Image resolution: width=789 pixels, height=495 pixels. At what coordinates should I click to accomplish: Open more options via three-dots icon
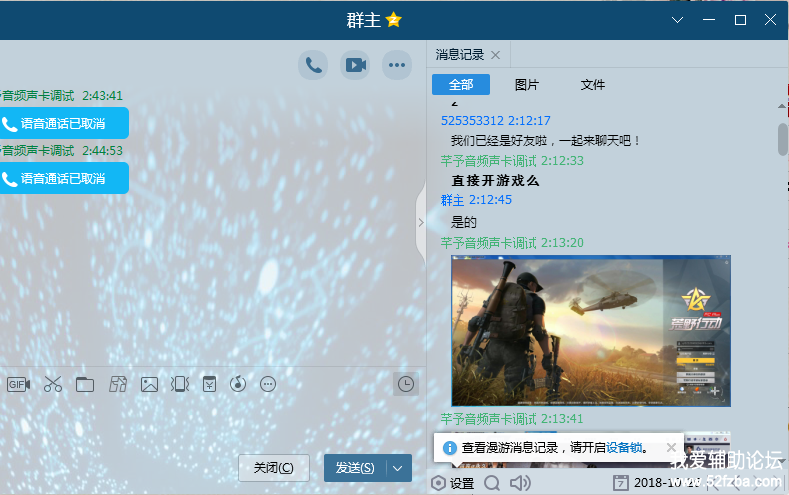[x=397, y=65]
